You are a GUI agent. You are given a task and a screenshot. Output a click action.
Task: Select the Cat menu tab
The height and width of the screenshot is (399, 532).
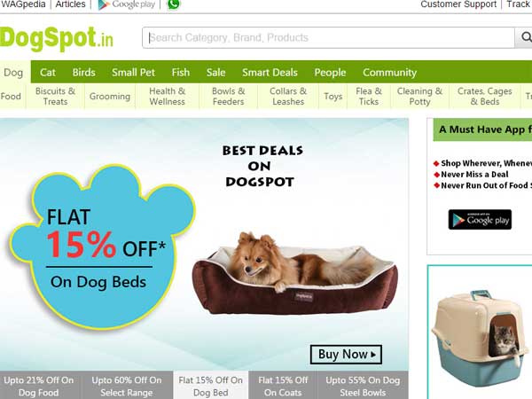(48, 72)
